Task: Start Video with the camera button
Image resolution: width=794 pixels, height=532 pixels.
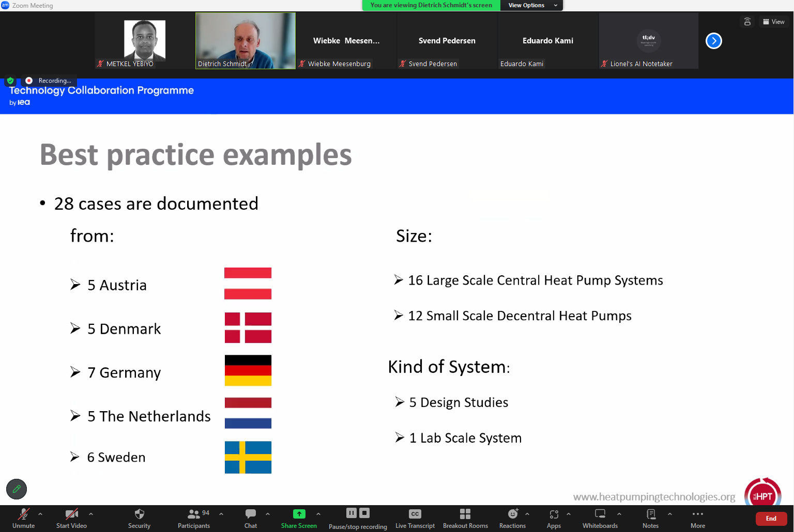Action: point(71,518)
